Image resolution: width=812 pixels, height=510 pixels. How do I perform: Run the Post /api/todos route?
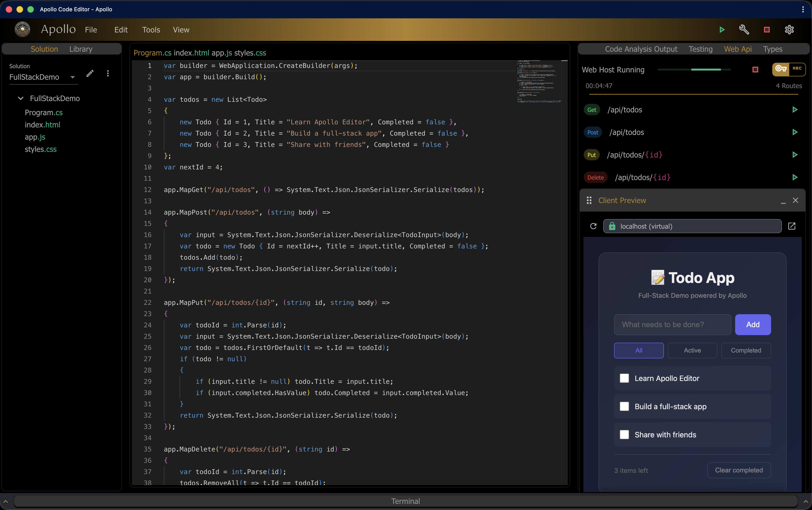tap(795, 132)
